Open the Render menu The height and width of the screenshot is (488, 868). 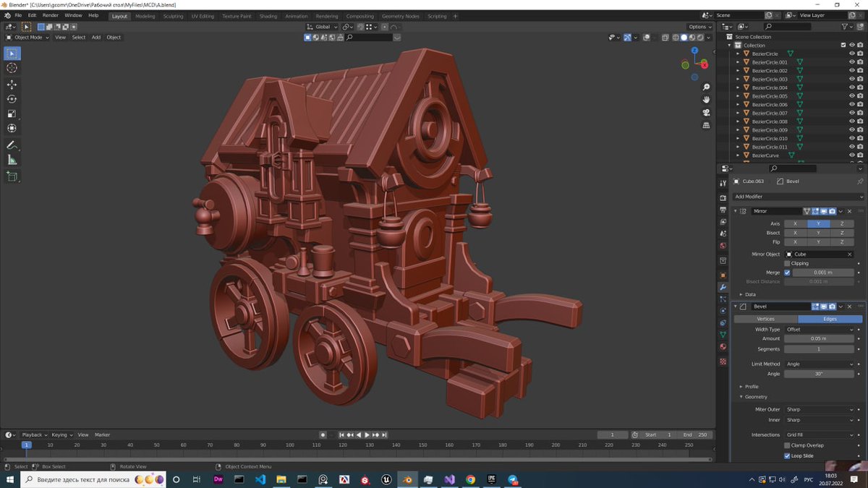coord(51,15)
